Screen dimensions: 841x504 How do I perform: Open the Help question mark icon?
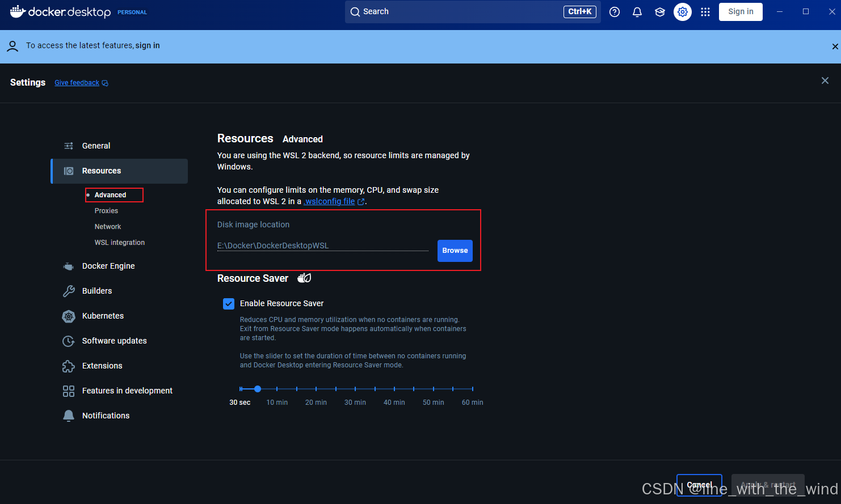point(615,12)
